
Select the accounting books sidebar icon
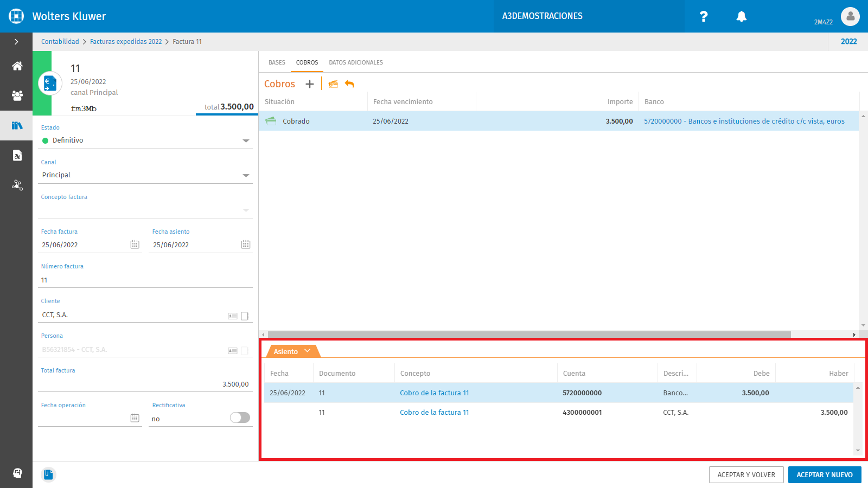(x=17, y=125)
